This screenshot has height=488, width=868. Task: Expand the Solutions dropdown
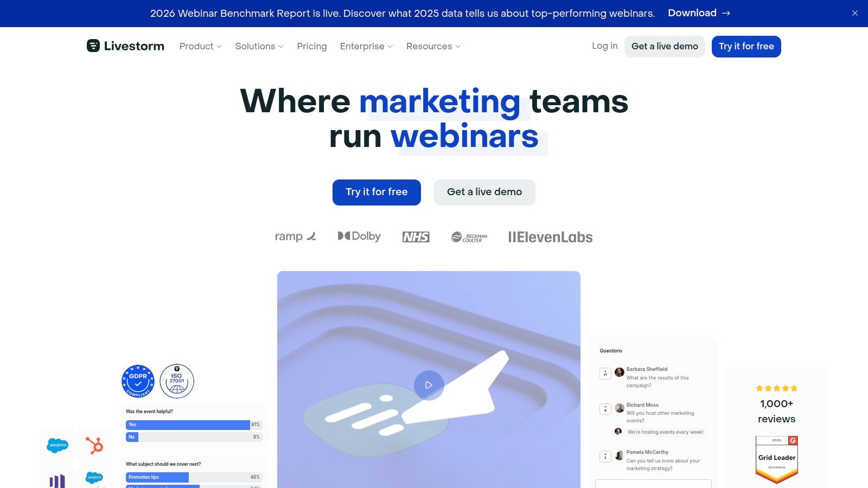[x=259, y=46]
